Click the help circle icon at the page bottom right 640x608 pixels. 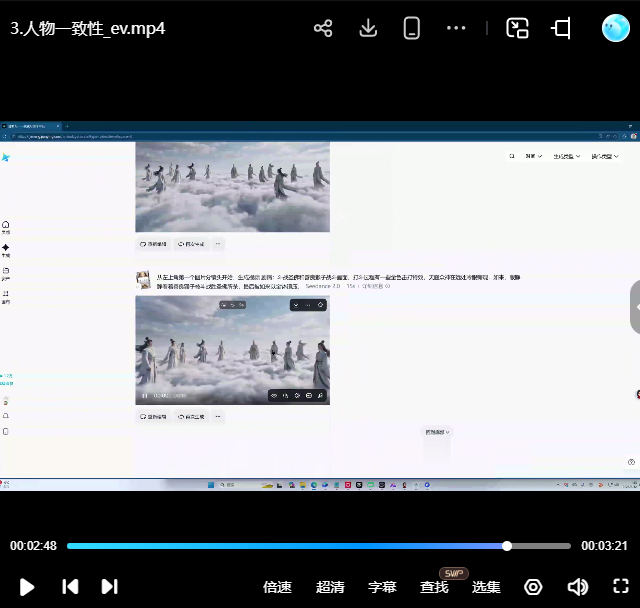[x=631, y=462]
